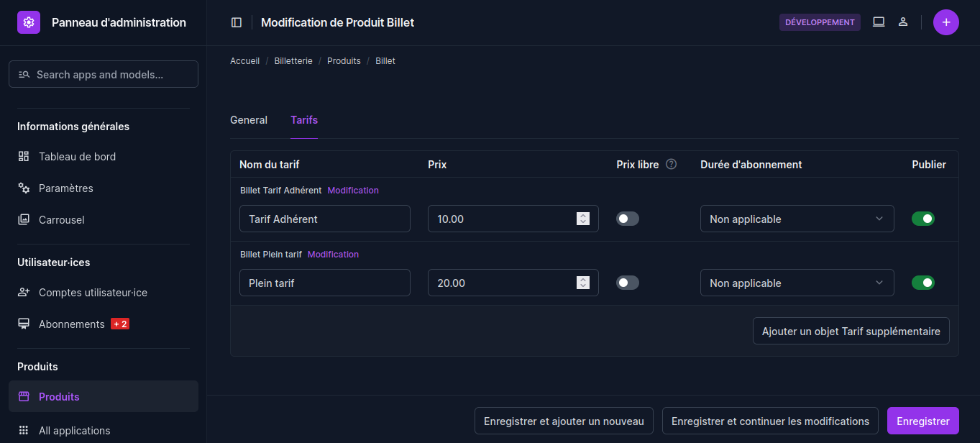This screenshot has height=443, width=980.
Task: Open Modification link for Billet Plein tarif
Action: pyautogui.click(x=333, y=255)
